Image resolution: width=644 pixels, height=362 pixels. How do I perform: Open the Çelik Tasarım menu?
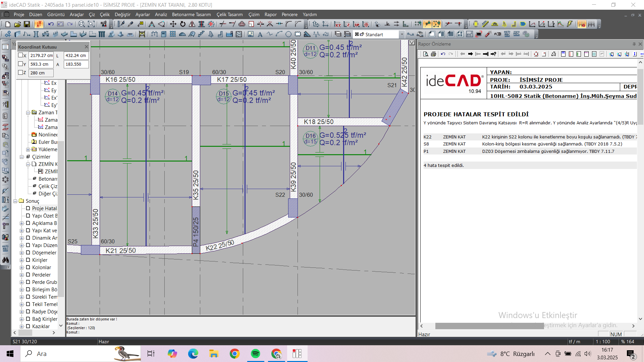click(x=230, y=14)
